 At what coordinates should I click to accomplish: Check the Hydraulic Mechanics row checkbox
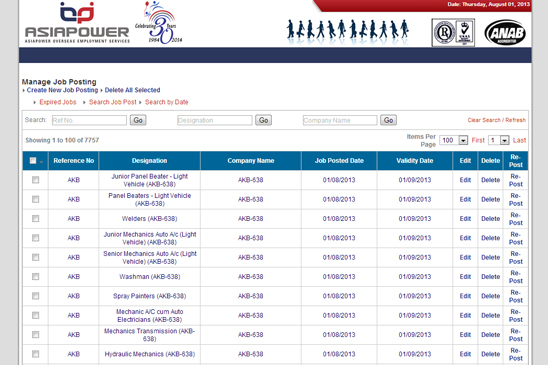[x=35, y=354]
